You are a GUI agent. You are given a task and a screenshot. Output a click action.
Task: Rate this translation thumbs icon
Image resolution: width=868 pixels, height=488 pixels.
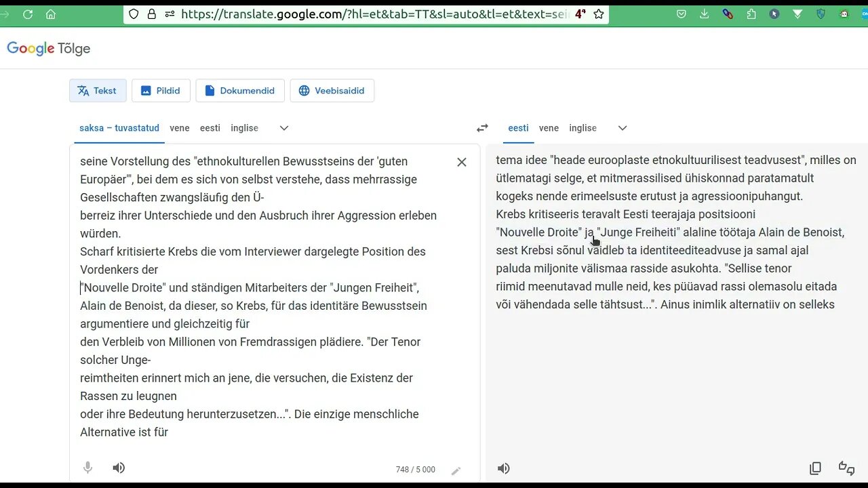(846, 468)
